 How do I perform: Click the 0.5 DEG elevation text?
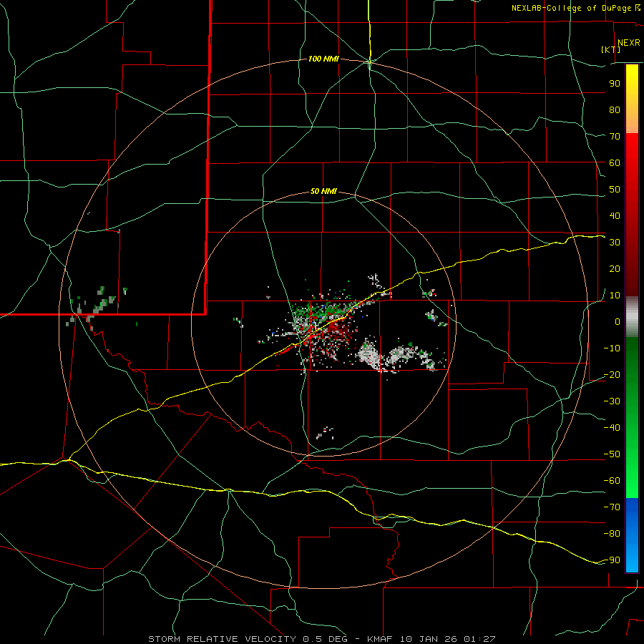325,639
